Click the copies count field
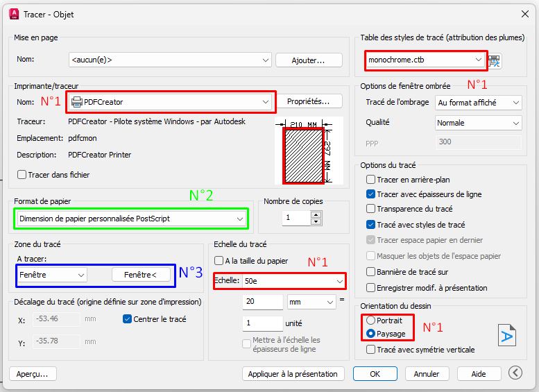This screenshot has height=392, width=539. click(296, 218)
